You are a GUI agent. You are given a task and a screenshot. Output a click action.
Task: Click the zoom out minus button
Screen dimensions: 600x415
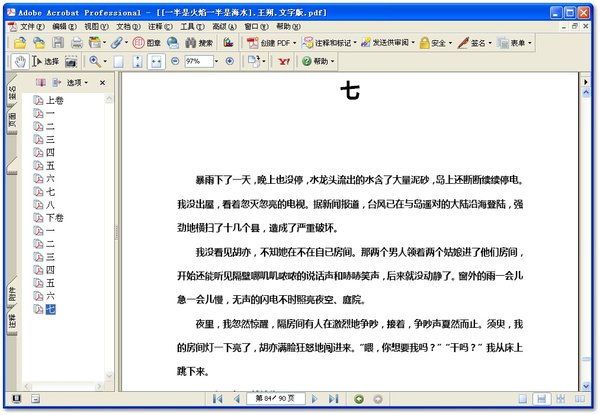pos(175,61)
